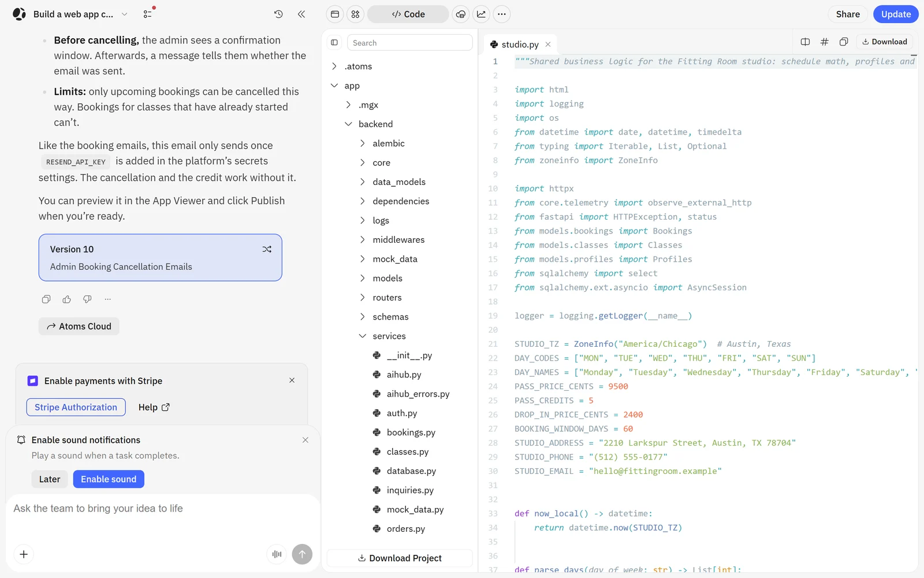Click the shuffle icon on Version 10 card
Screen dimensions: 924x578
[267, 249]
